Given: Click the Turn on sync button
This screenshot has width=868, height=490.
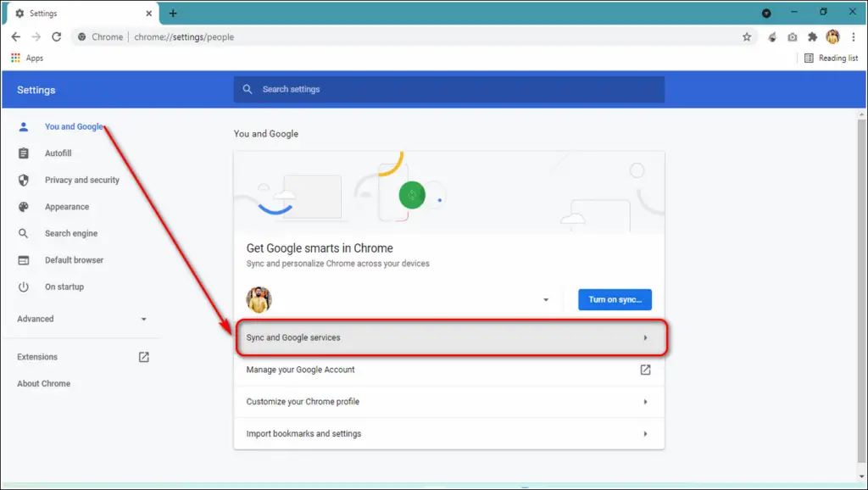Looking at the screenshot, I should pos(615,299).
